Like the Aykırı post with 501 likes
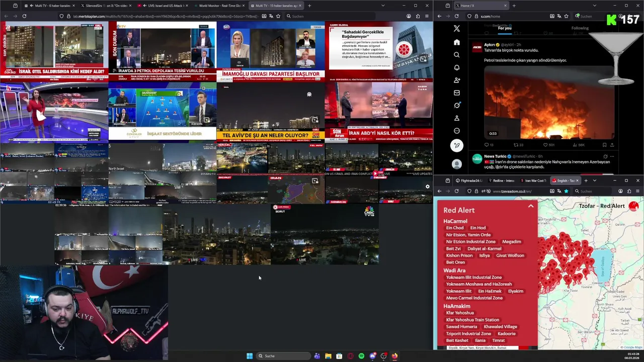 click(x=548, y=145)
